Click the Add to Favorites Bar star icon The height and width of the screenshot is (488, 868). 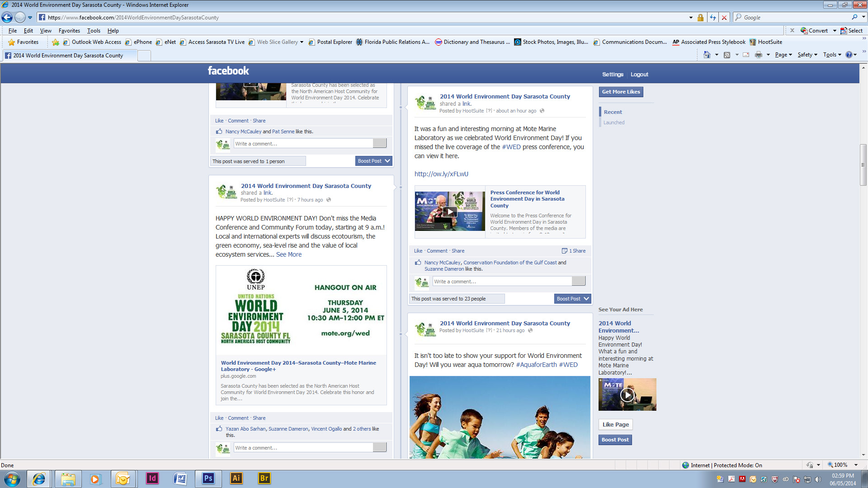(56, 42)
